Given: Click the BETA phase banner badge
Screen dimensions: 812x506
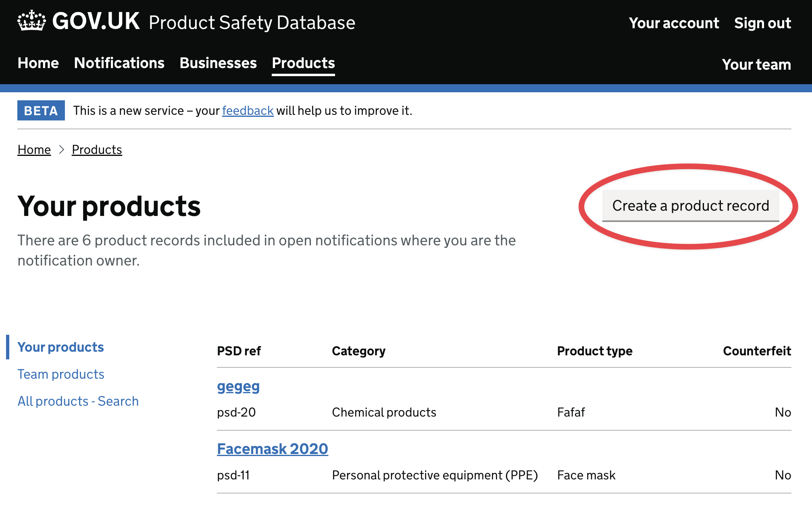Looking at the screenshot, I should tap(40, 110).
